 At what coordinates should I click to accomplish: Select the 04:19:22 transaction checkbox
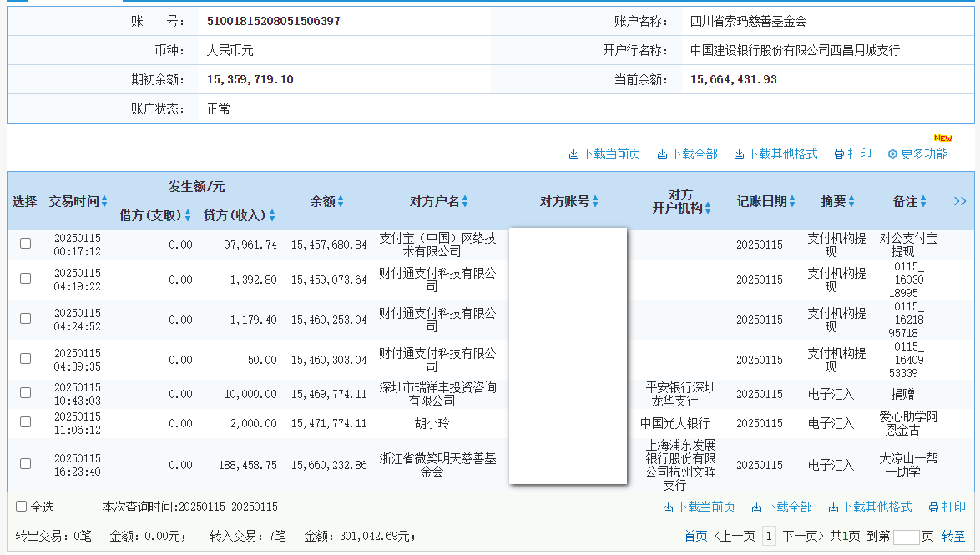26,278
